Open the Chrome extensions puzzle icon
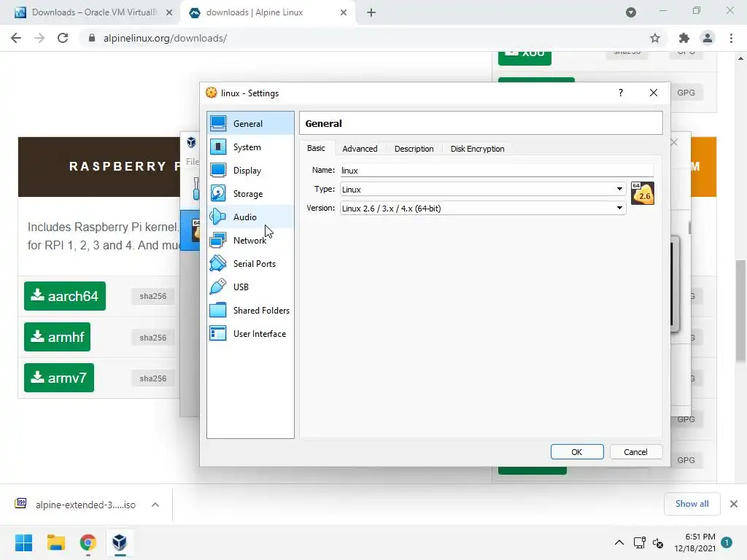The height and width of the screenshot is (560, 747). point(684,38)
